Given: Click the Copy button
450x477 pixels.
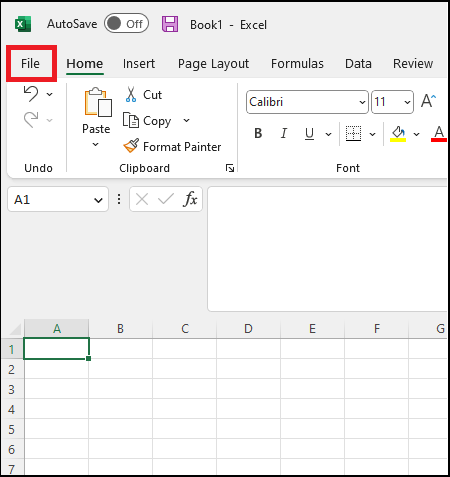Looking at the screenshot, I should click(x=147, y=121).
